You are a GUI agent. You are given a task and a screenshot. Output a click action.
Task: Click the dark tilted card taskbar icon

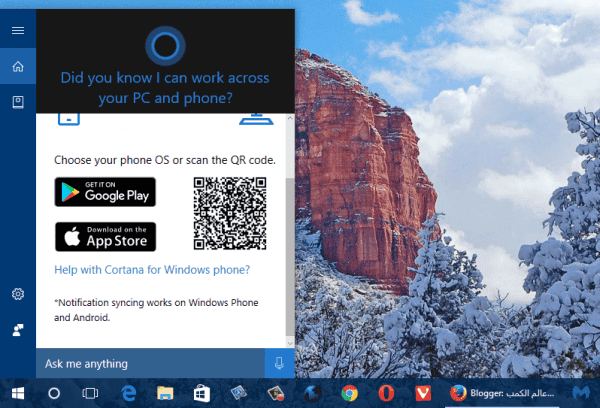pyautogui.click(x=276, y=393)
